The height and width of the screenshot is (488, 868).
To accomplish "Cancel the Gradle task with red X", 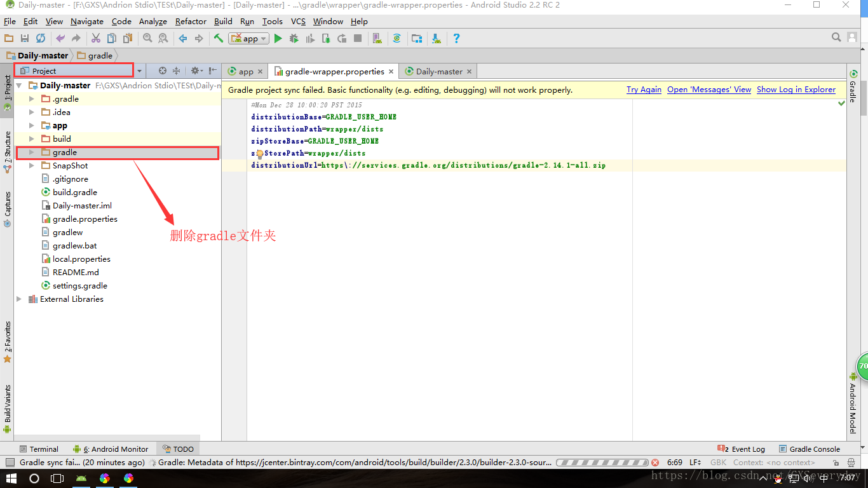I will coord(655,463).
